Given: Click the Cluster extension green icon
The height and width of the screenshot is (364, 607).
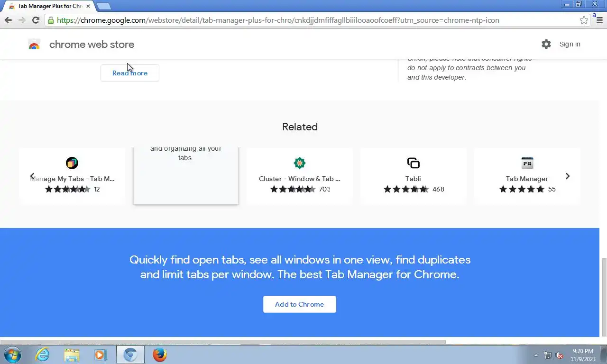Looking at the screenshot, I should pyautogui.click(x=300, y=163).
